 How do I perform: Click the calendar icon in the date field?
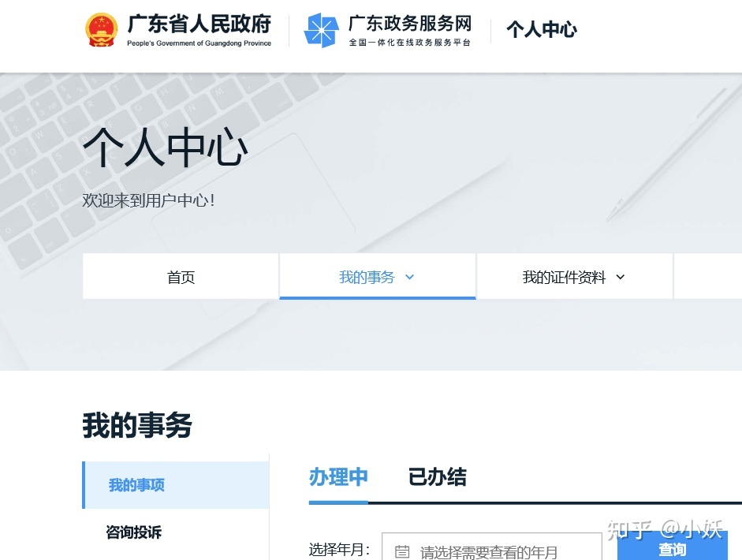click(402, 551)
